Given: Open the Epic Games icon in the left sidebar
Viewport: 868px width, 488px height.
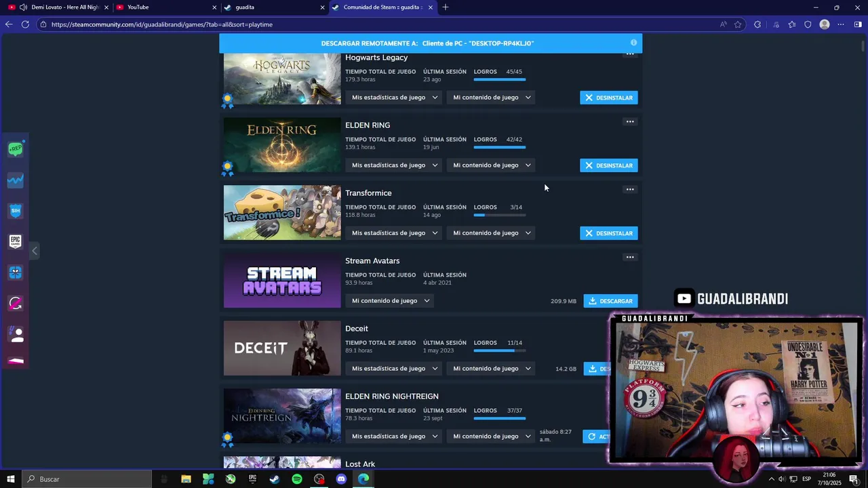Looking at the screenshot, I should [x=16, y=241].
